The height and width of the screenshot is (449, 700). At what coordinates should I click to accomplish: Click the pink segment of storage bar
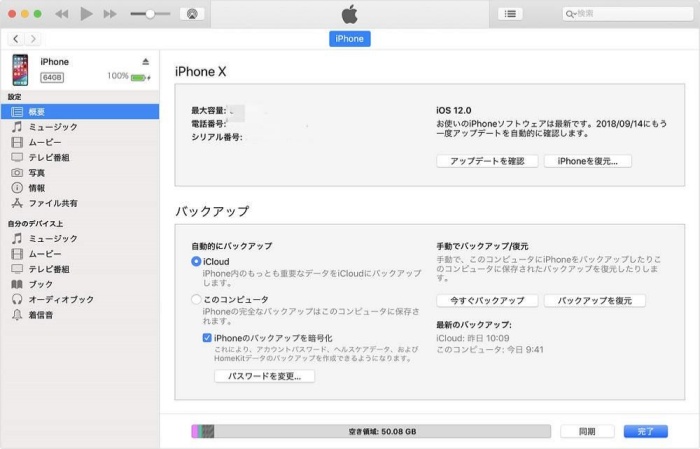(195, 431)
